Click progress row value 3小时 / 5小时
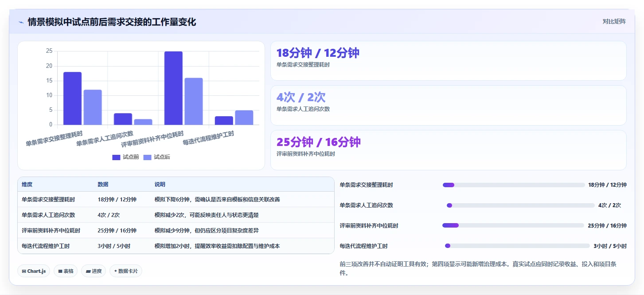This screenshot has width=644, height=295. pos(610,246)
